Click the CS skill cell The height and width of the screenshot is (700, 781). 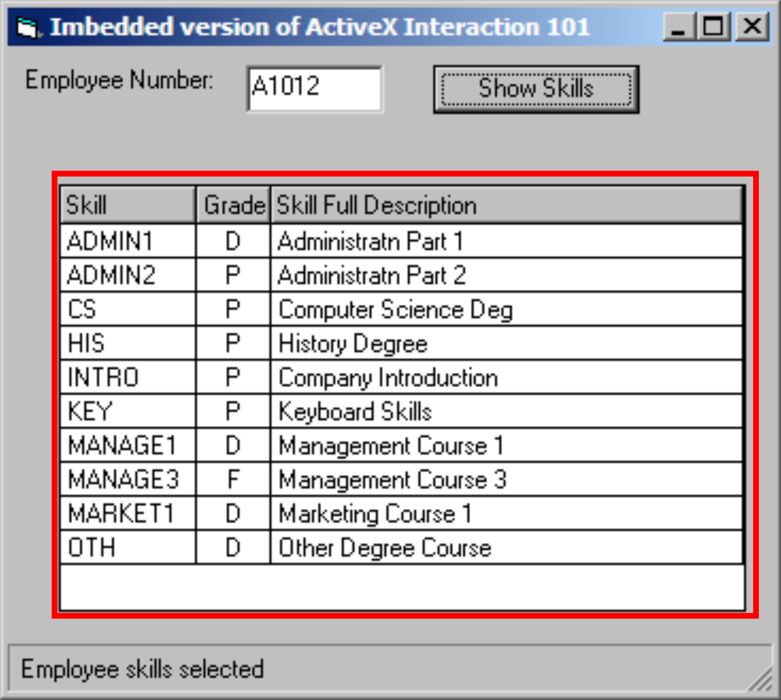[x=127, y=309]
